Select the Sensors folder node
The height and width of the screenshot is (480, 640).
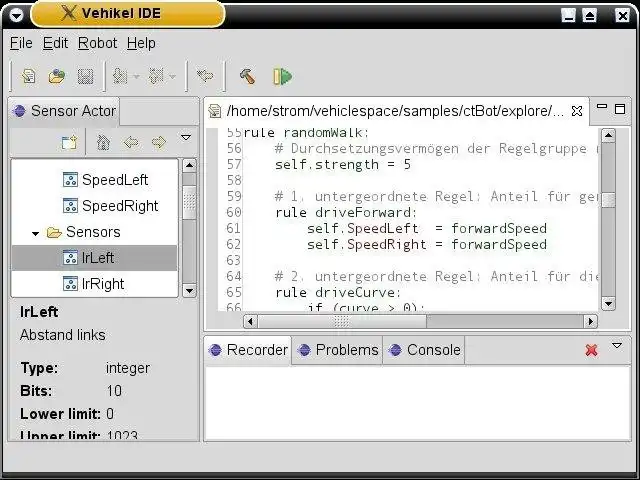93,232
